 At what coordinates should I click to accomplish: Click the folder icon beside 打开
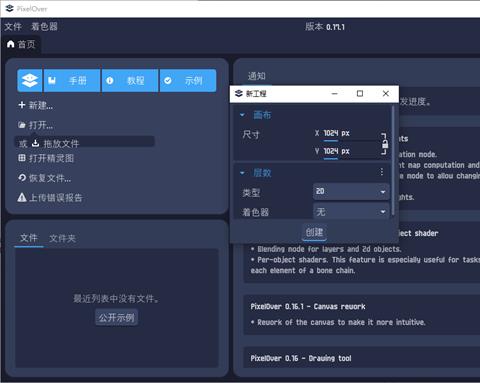(22, 125)
